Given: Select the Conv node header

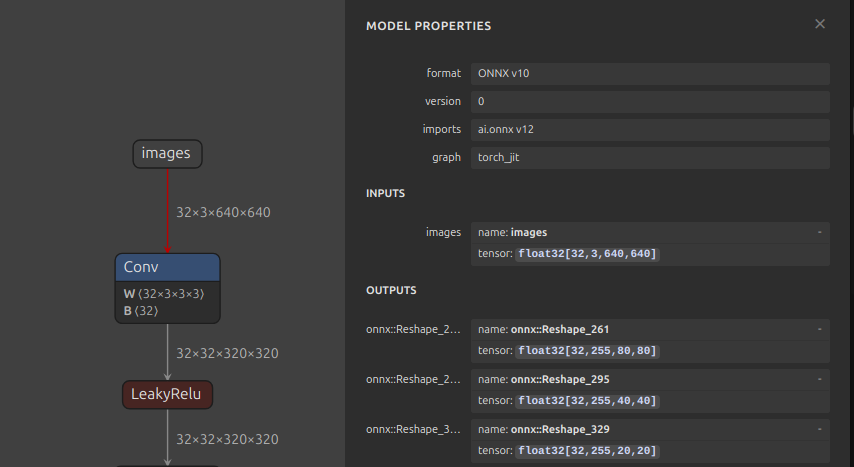Looking at the screenshot, I should 167,267.
